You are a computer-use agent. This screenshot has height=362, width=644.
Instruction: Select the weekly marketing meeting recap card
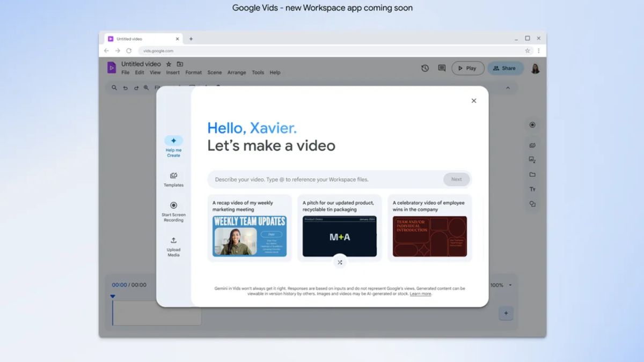[250, 228]
